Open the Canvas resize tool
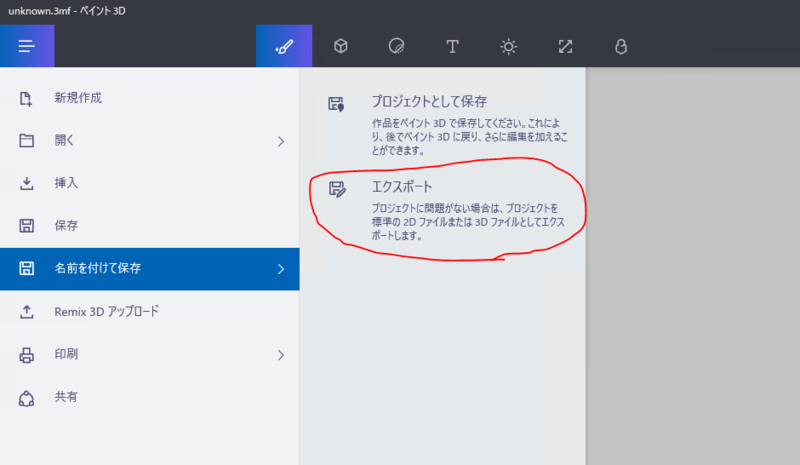800x465 pixels. 565,46
